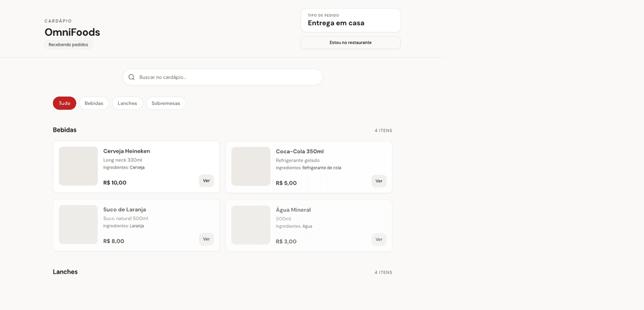Click the 'CARDÁPIO' label above OmniFoods
644x310 pixels.
pyautogui.click(x=58, y=21)
